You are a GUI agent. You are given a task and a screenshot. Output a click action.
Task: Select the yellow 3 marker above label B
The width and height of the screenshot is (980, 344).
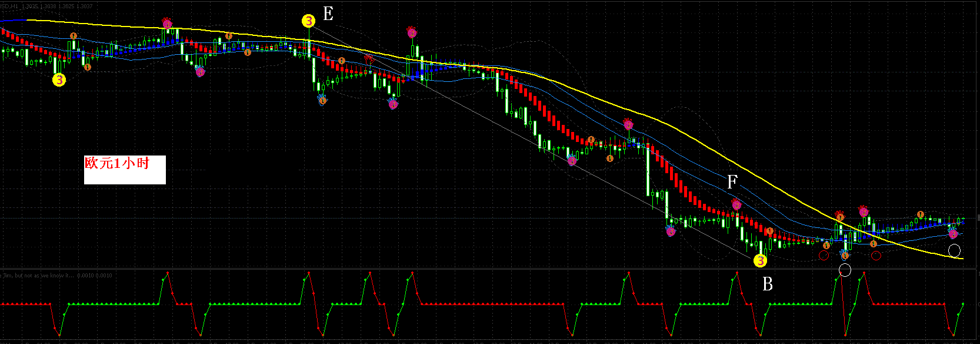click(x=761, y=260)
